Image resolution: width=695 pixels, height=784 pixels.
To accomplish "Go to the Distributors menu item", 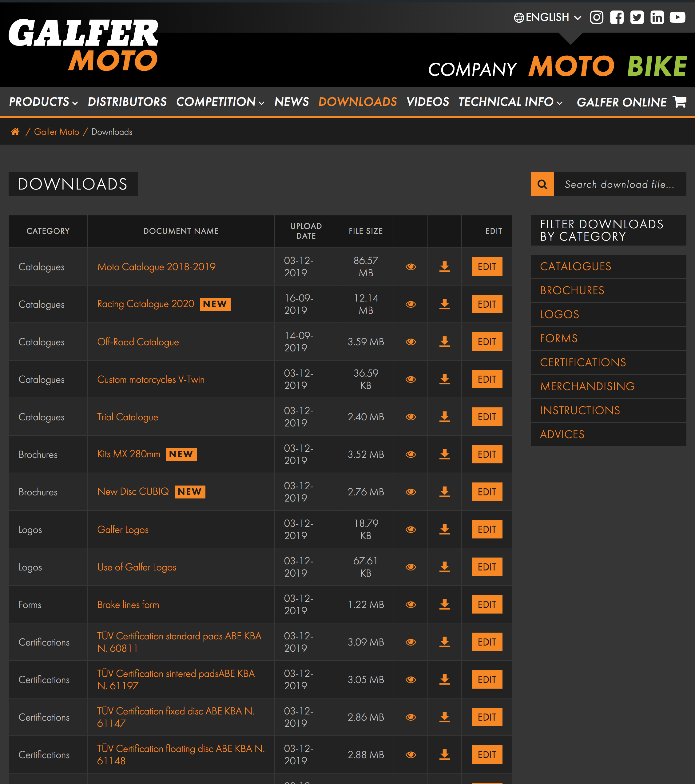I will [127, 102].
